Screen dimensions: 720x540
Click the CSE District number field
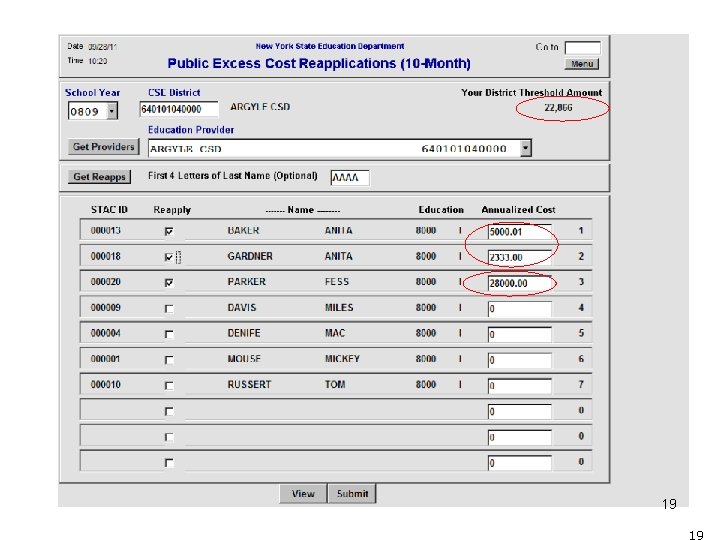coord(179,109)
